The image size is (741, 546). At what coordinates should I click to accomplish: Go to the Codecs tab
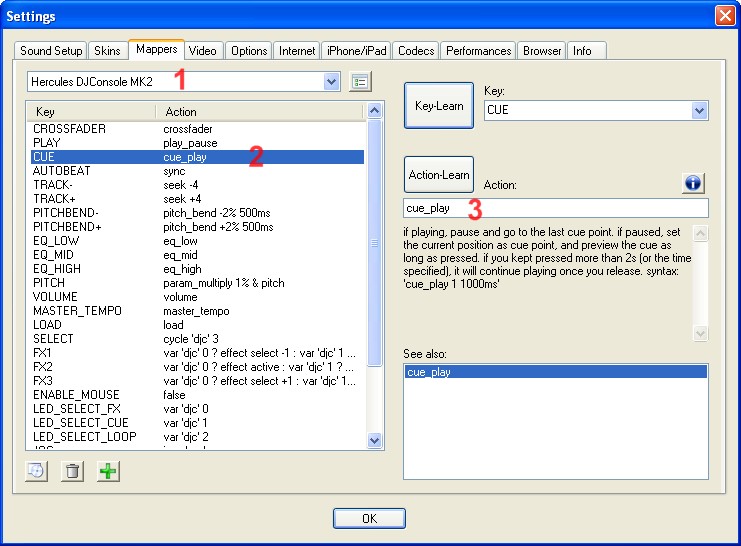(415, 50)
